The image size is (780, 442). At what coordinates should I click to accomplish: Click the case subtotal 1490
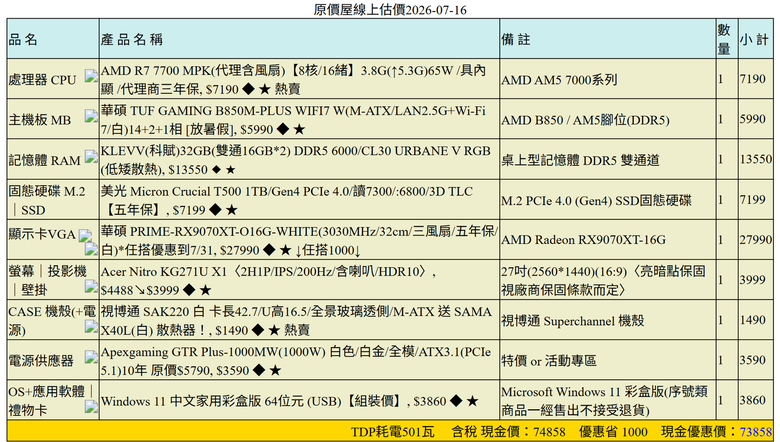[x=752, y=320]
